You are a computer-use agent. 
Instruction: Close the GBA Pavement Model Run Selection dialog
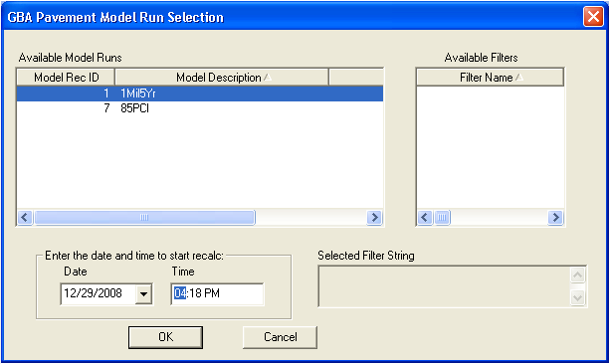pos(593,17)
